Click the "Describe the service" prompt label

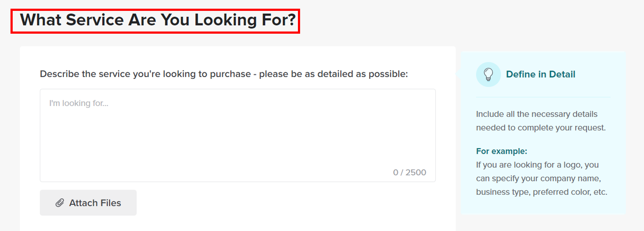tap(145, 74)
